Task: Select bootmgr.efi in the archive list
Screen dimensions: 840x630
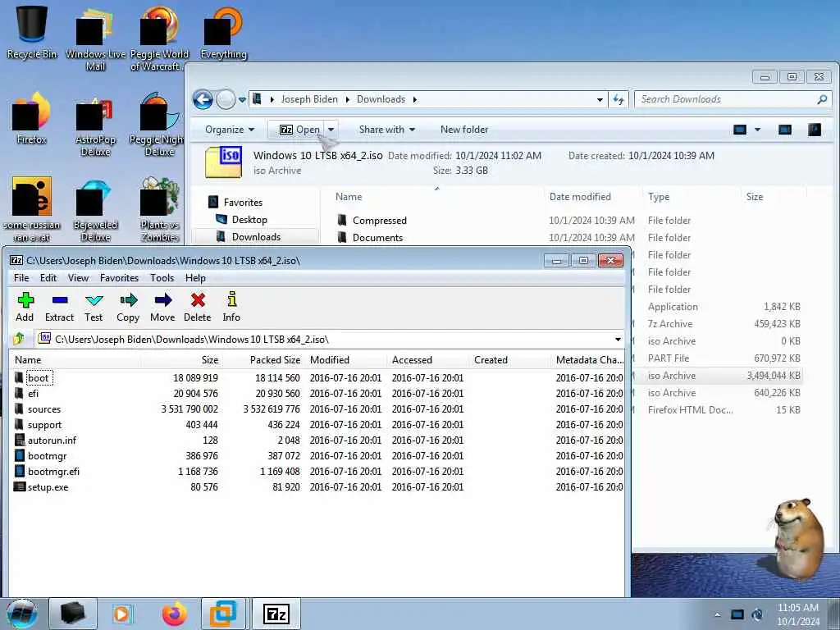Action: pos(53,472)
